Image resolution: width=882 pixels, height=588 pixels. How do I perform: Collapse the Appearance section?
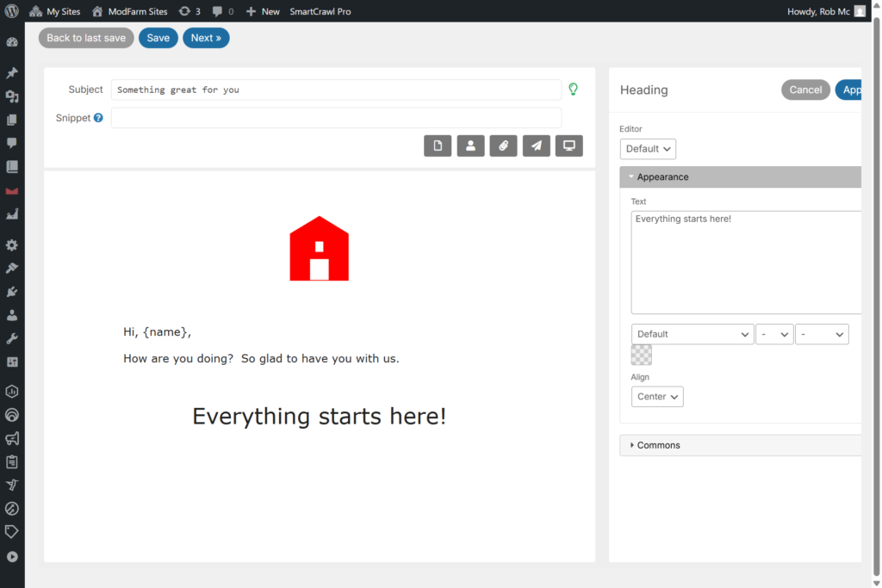[x=662, y=177]
